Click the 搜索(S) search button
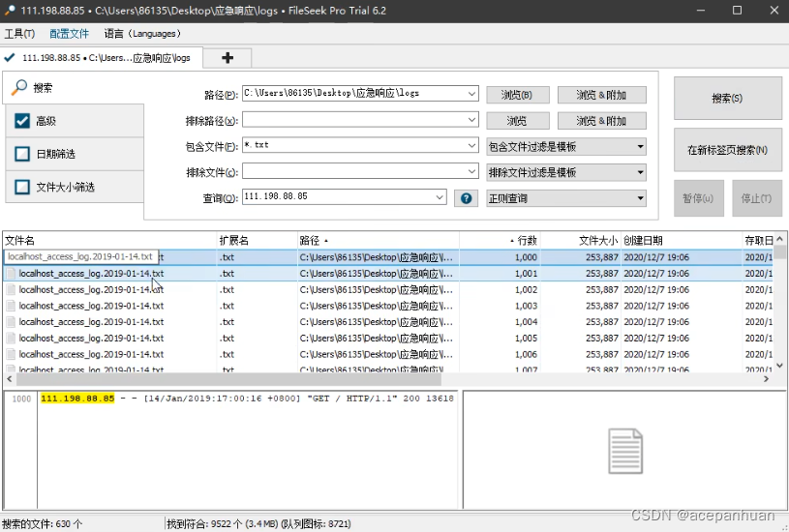This screenshot has height=532, width=789. click(x=728, y=98)
